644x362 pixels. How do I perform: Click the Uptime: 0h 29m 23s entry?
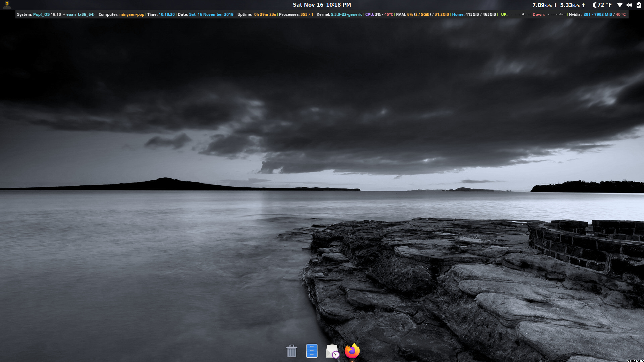(x=257, y=14)
